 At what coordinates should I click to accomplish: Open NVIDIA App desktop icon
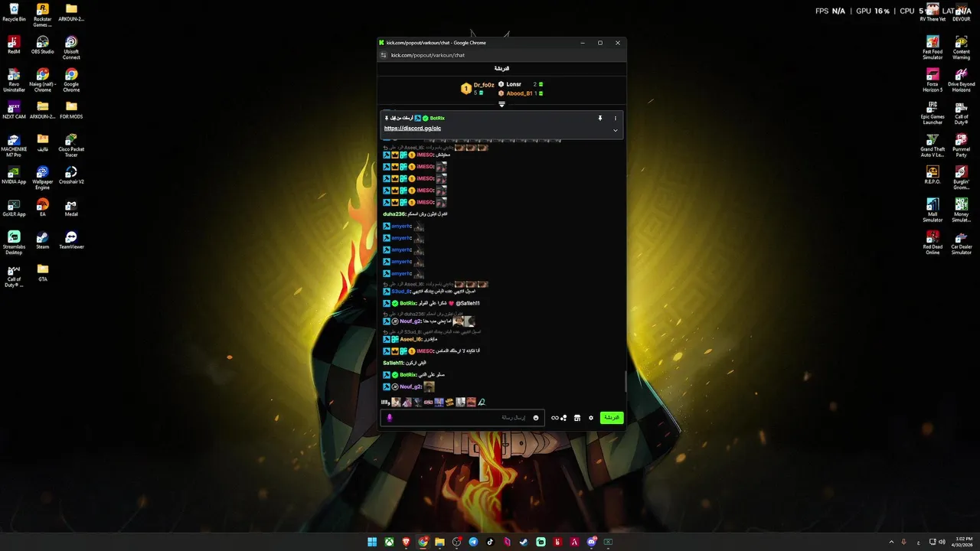[14, 175]
